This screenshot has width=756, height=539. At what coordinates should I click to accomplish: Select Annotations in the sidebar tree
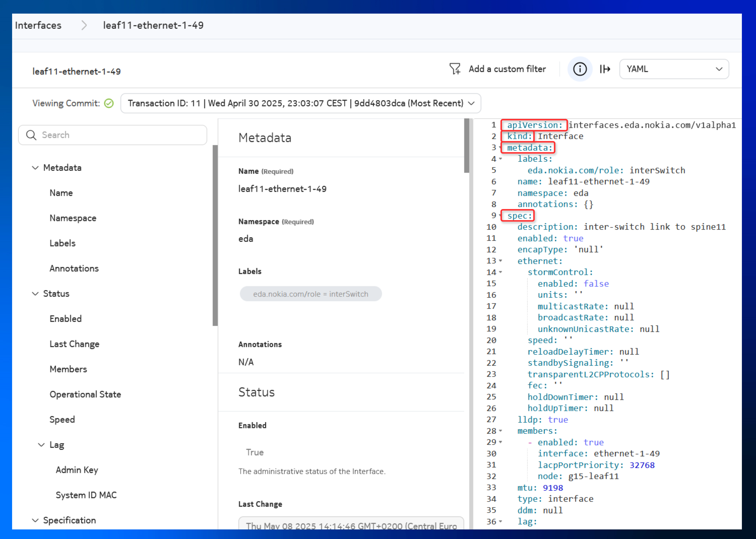(x=74, y=268)
